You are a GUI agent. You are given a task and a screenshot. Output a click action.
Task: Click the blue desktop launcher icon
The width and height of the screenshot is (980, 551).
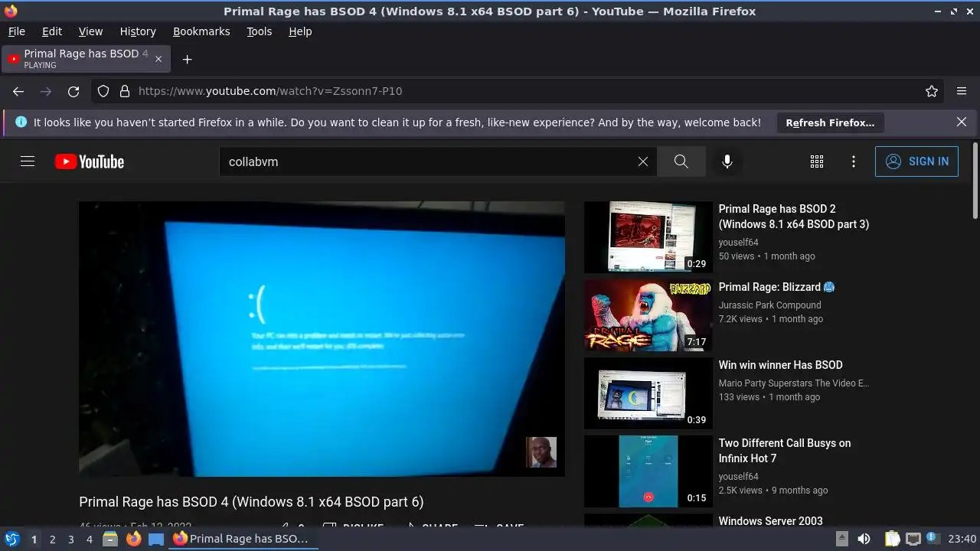[156, 539]
